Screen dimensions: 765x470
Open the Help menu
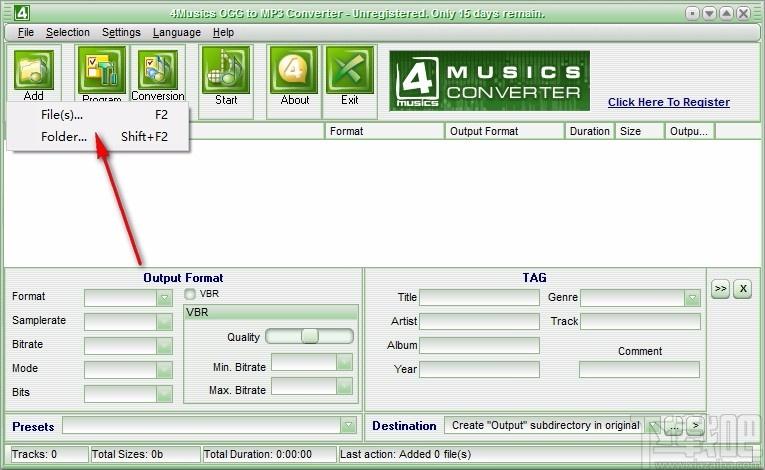pyautogui.click(x=223, y=32)
